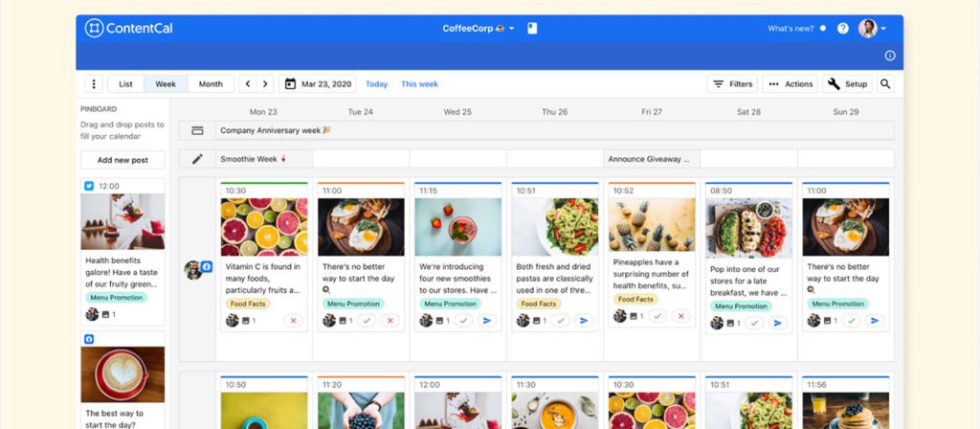
Task: Open Setup settings
Action: pos(847,84)
